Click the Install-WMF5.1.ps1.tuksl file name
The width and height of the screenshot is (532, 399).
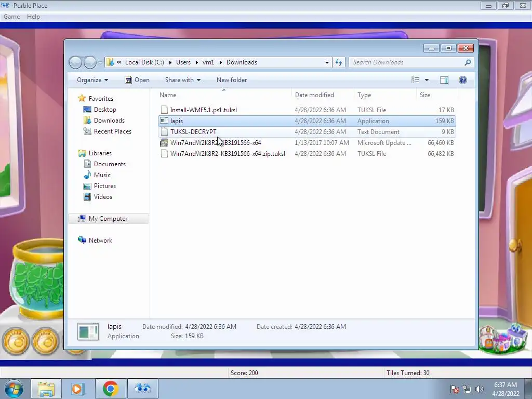(x=204, y=110)
